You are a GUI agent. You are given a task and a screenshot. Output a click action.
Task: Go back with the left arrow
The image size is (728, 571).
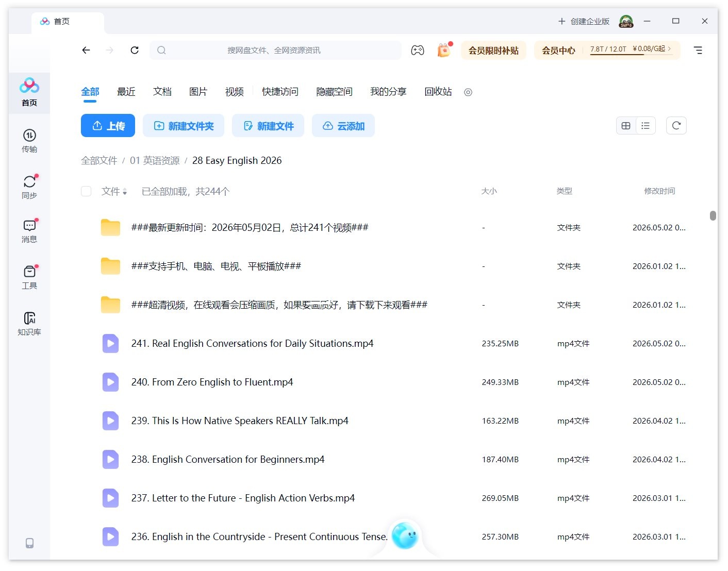tap(86, 50)
